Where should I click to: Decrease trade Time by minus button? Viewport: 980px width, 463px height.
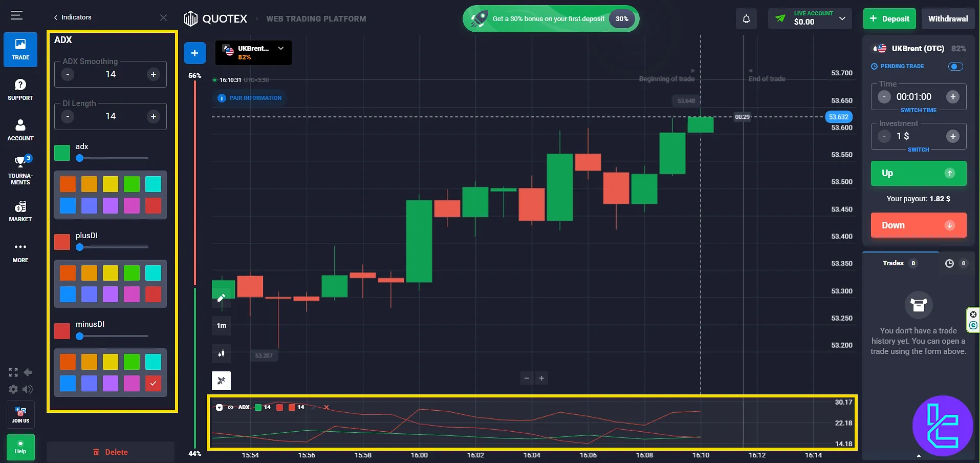(x=884, y=97)
